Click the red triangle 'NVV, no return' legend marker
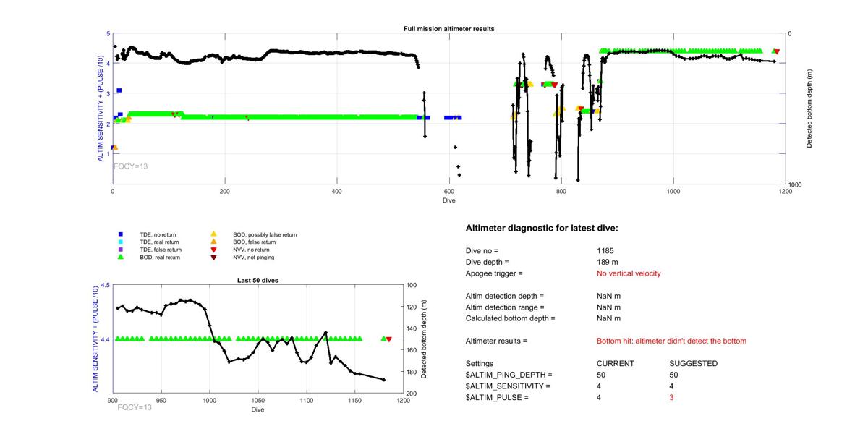The image size is (868, 442). click(213, 250)
